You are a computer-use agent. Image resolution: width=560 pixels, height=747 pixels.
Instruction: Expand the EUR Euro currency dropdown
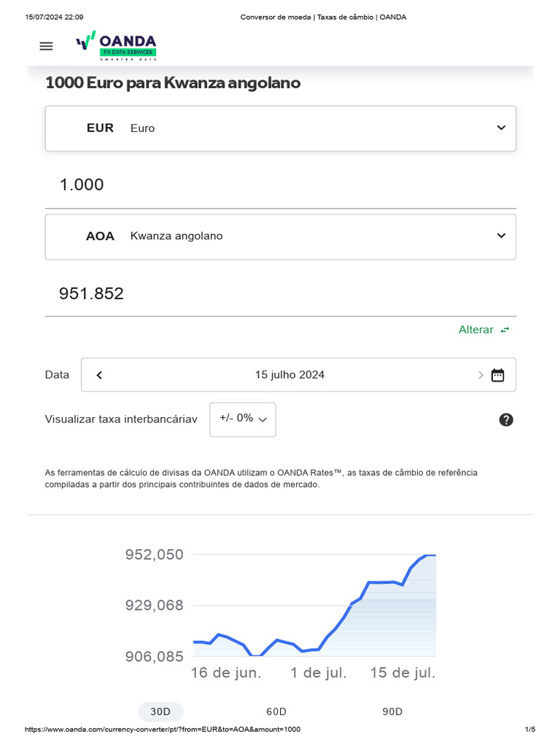point(501,128)
